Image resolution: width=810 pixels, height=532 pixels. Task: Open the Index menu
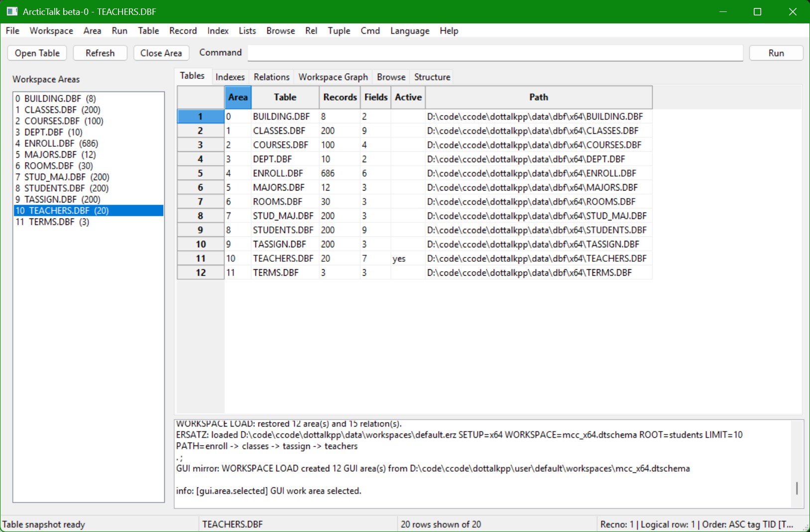(218, 31)
